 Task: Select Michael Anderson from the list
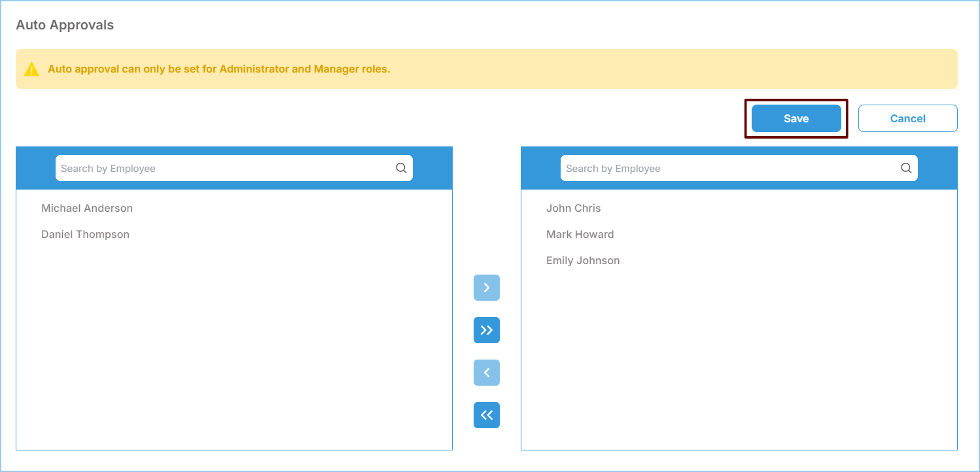tap(87, 209)
